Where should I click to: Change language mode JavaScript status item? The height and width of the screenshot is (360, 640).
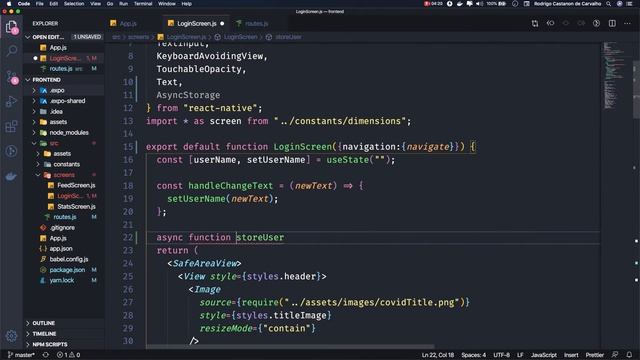click(544, 355)
